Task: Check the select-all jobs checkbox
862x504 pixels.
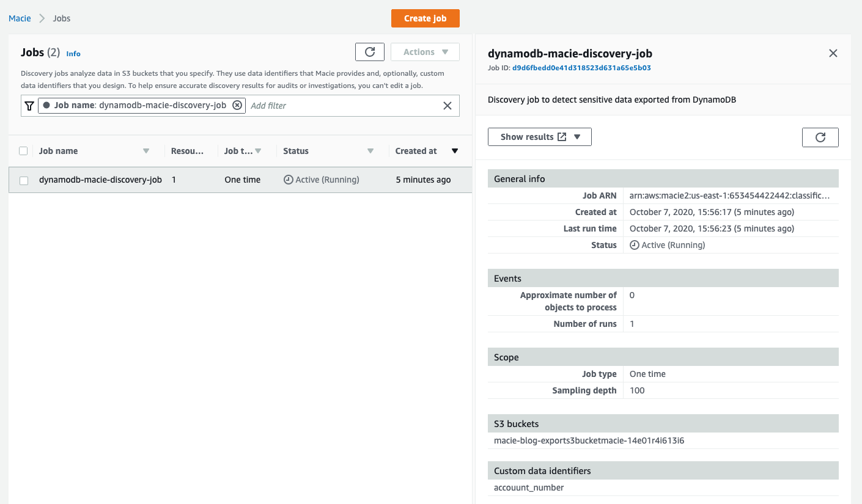Action: click(x=24, y=150)
